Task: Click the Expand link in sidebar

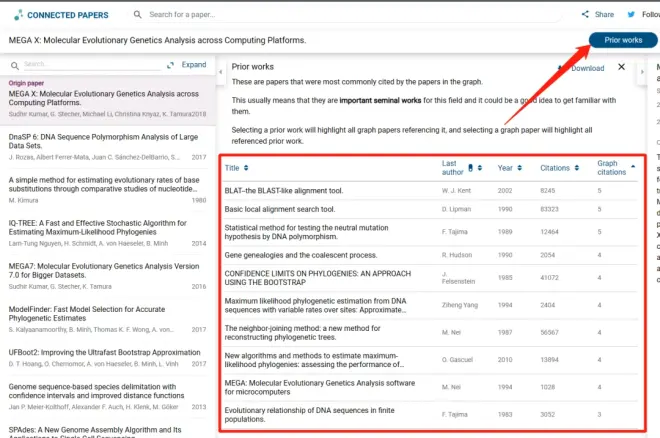Action: (x=194, y=64)
